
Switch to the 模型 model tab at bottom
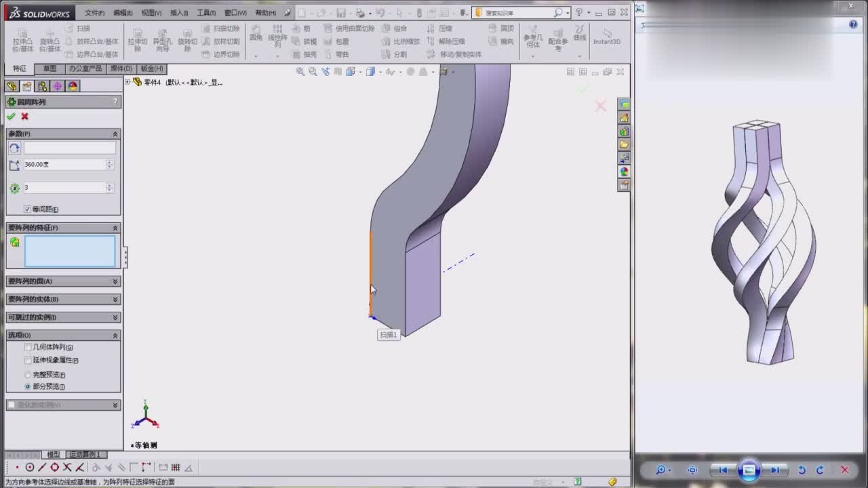(54, 454)
